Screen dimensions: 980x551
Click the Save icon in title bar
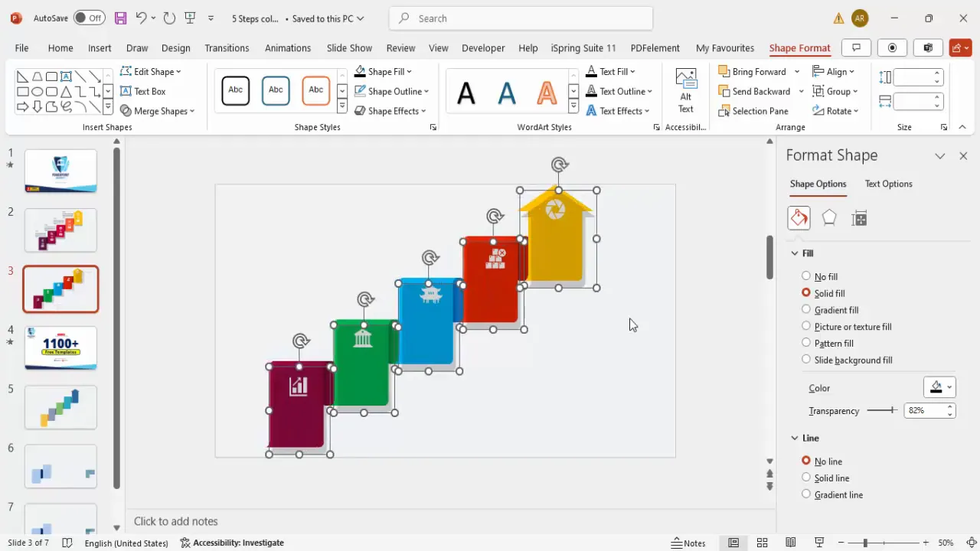(x=120, y=18)
